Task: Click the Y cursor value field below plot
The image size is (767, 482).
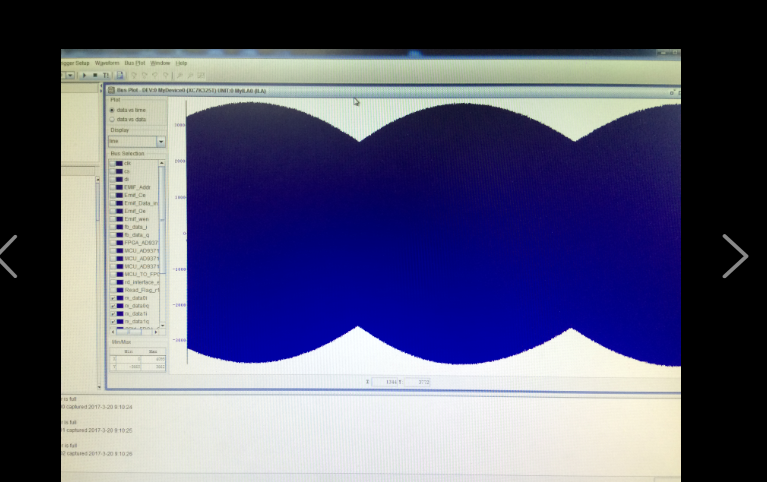Action: 417,382
